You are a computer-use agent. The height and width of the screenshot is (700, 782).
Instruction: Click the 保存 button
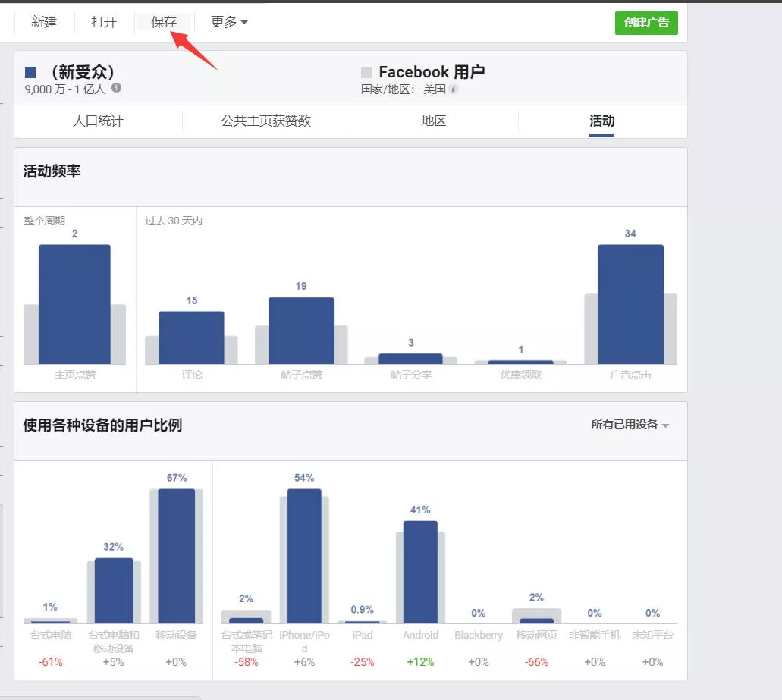tap(164, 22)
